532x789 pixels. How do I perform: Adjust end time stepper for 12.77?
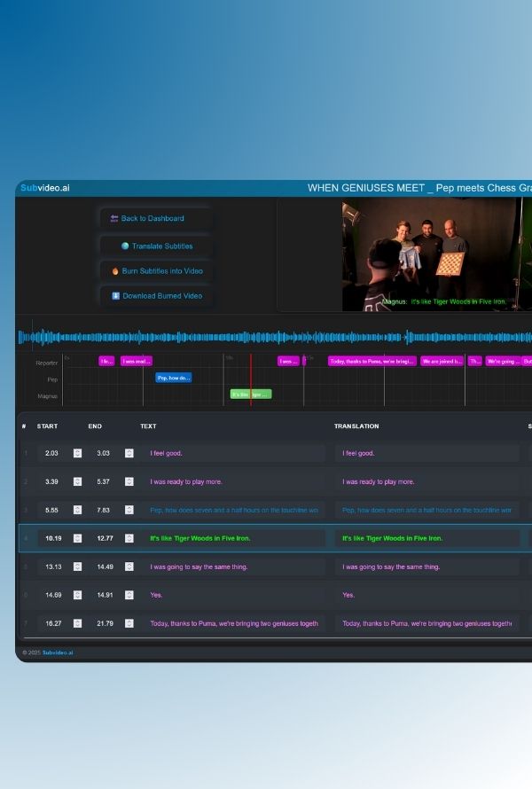coord(129,538)
